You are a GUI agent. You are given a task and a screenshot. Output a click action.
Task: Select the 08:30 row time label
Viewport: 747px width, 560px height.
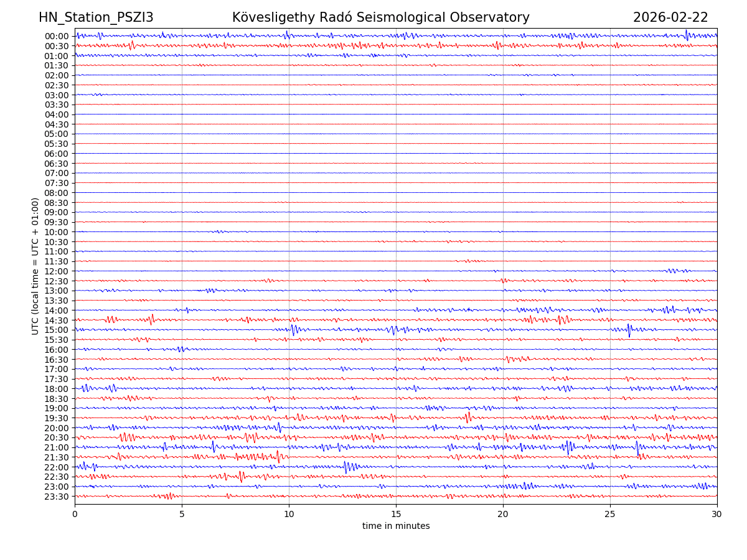pyautogui.click(x=56, y=203)
